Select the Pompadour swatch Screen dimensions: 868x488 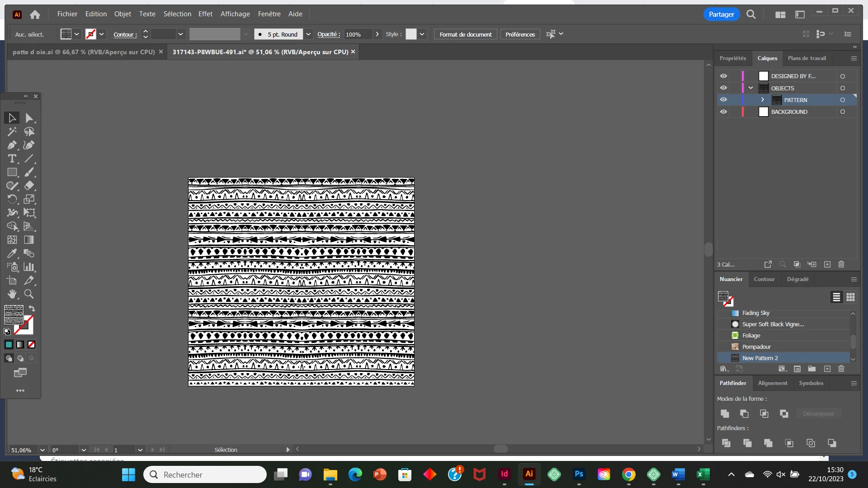click(756, 347)
